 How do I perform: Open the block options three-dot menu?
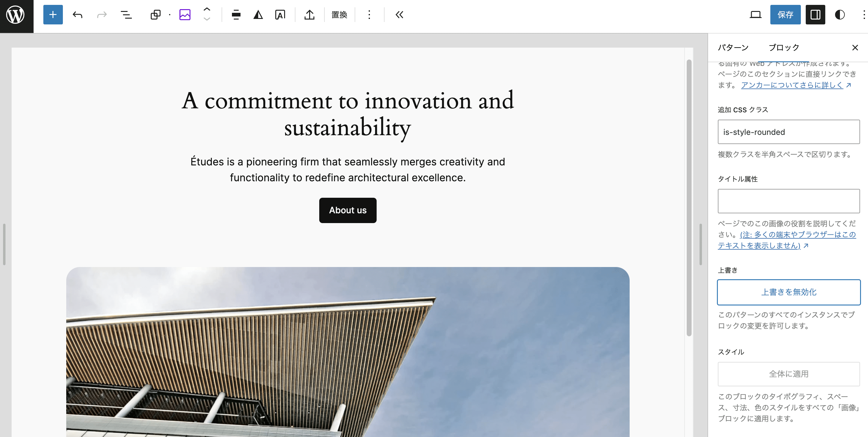[x=369, y=15]
